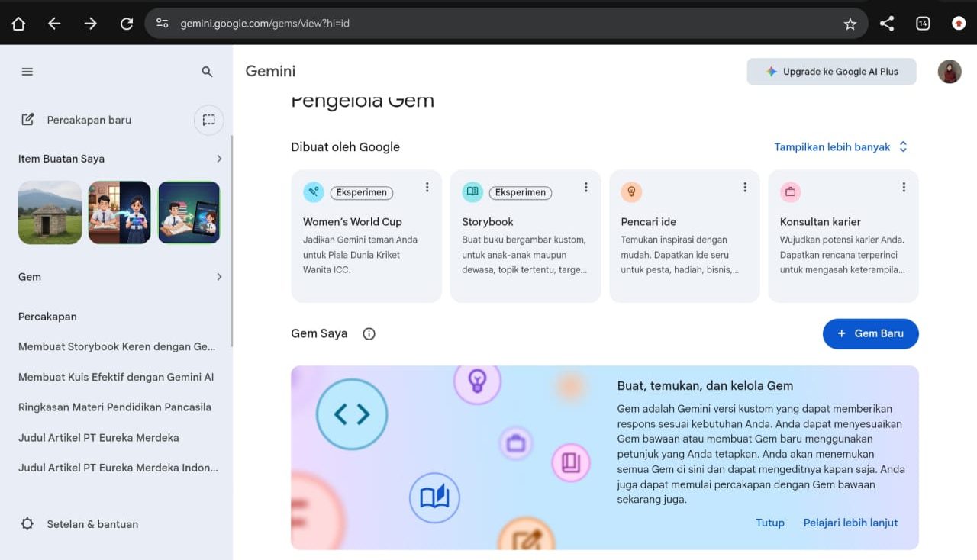Click the search icon in the sidebar

(206, 71)
